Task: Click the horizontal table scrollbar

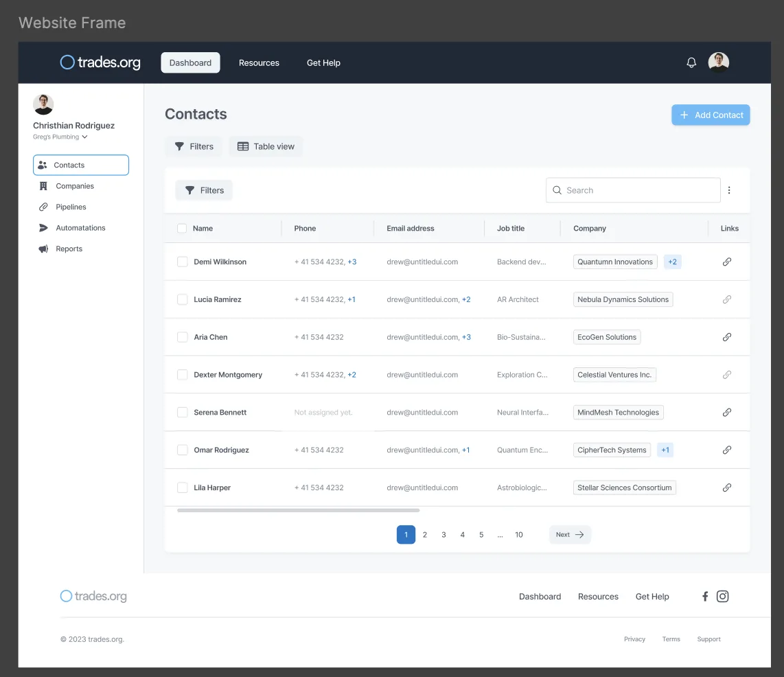Action: coord(299,511)
